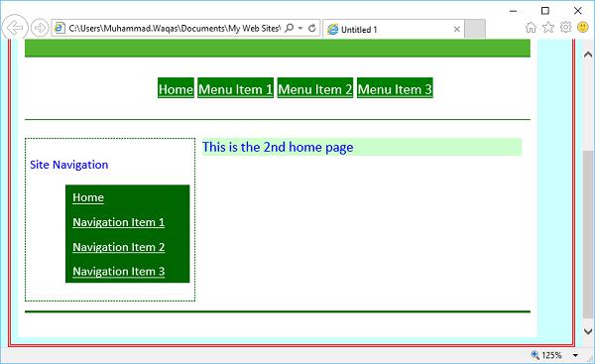Open Navigation Item 2 sidebar link

118,247
